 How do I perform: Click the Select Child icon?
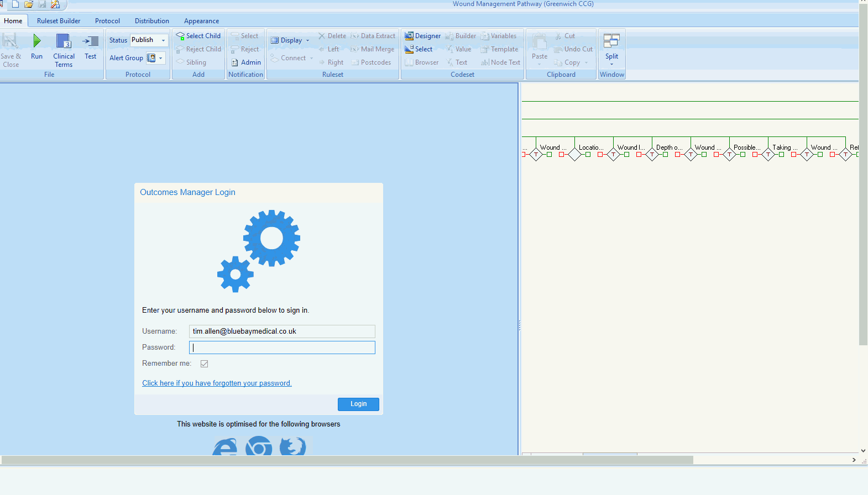point(180,36)
